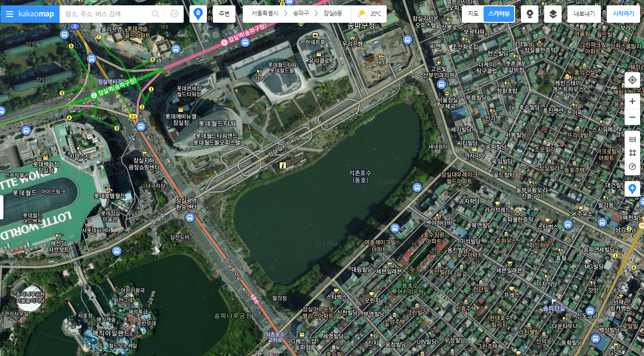Zoom out with the minus button
The height and width of the screenshot is (356, 644).
click(632, 117)
